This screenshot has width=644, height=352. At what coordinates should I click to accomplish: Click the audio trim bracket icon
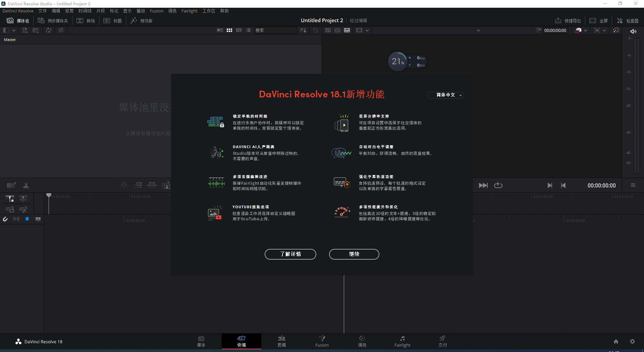coord(16,219)
